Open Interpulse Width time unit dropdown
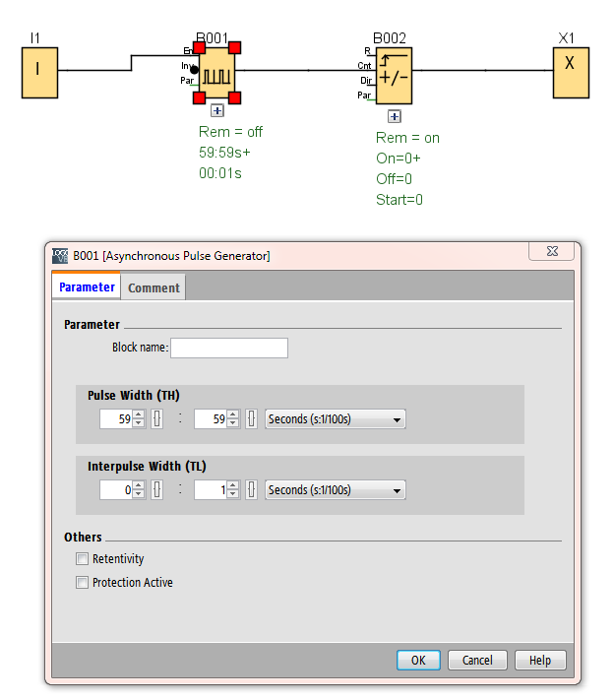The image size is (614, 700). (335, 490)
